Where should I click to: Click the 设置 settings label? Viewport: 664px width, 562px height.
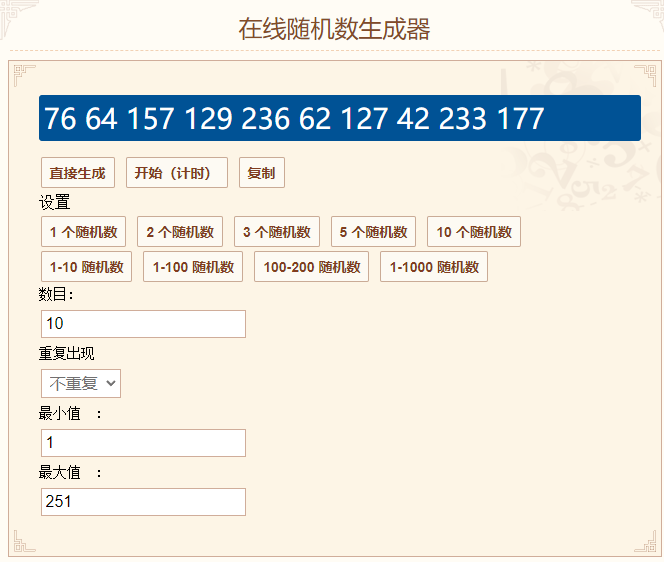(55, 202)
